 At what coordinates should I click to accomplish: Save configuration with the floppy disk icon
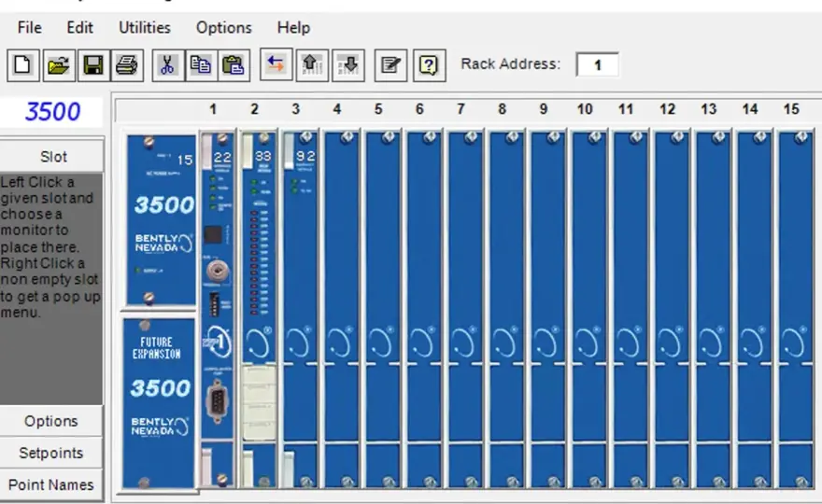click(93, 65)
